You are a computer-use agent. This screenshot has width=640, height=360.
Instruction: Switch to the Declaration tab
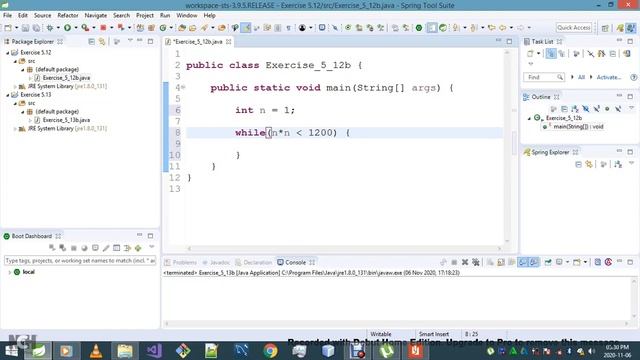tap(254, 262)
